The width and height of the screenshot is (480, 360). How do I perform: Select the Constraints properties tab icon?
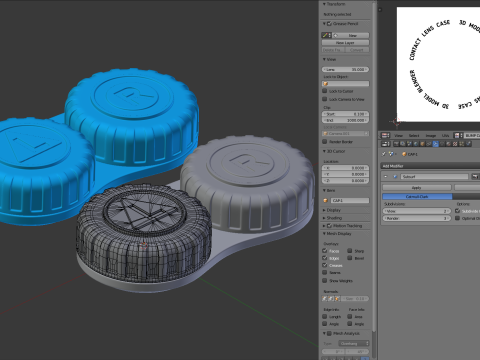[429, 144]
